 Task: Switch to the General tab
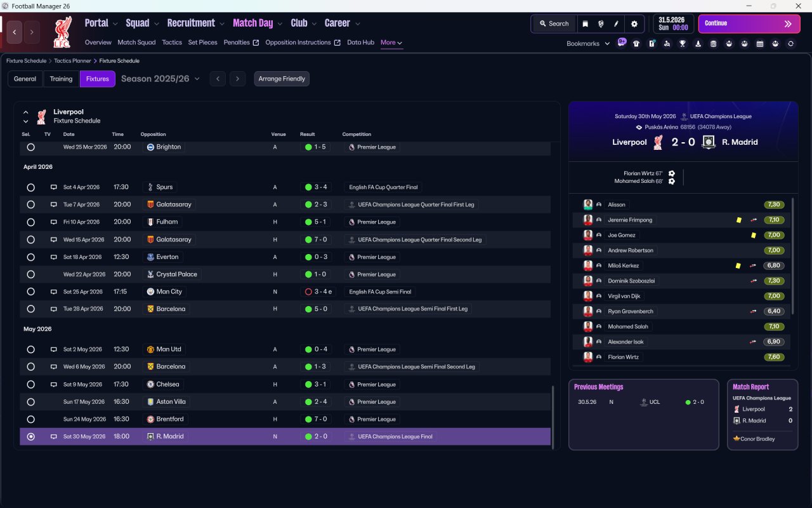(25, 79)
